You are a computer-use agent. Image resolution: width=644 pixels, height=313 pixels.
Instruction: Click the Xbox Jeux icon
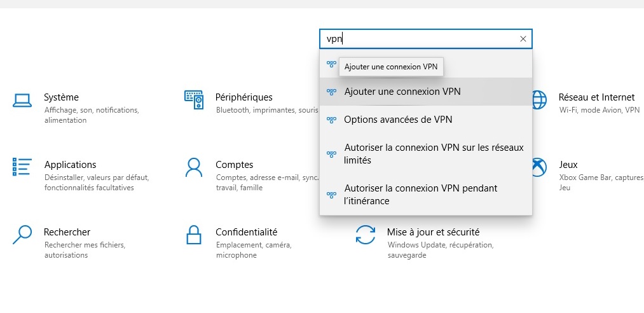pos(539,167)
